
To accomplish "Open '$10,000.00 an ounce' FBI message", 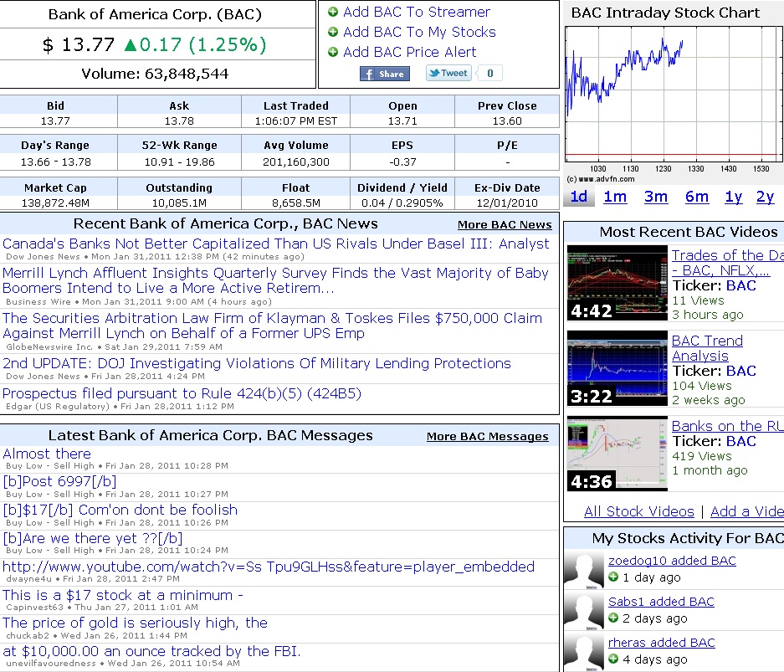I will pos(151,651).
